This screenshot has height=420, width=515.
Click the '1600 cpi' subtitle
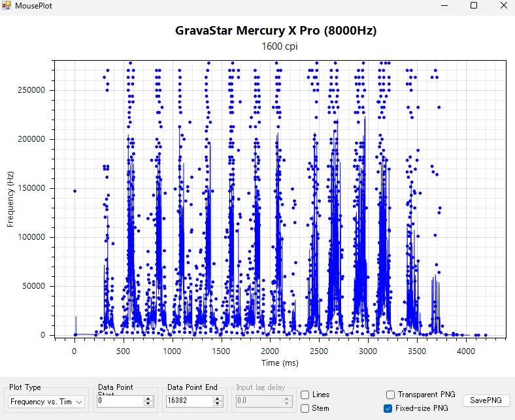click(280, 46)
